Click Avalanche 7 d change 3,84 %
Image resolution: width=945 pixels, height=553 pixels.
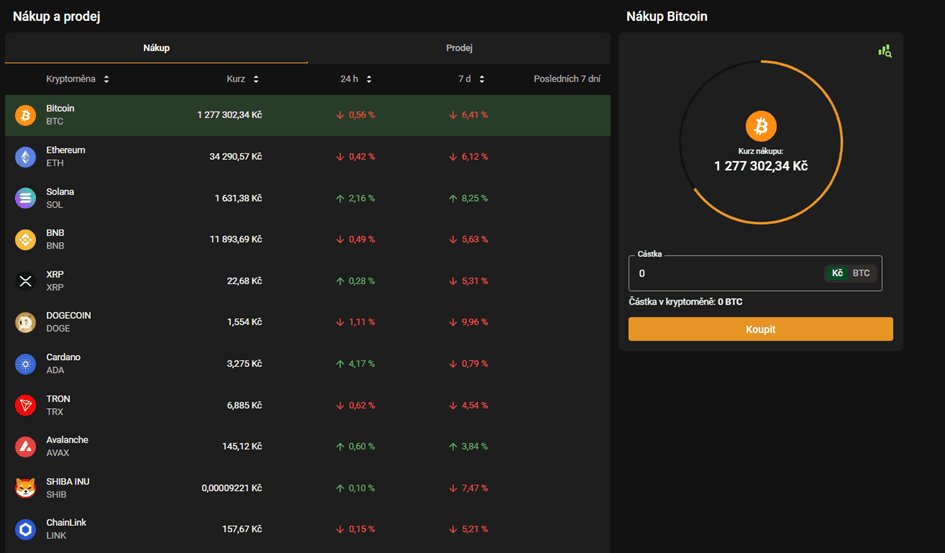pos(468,446)
